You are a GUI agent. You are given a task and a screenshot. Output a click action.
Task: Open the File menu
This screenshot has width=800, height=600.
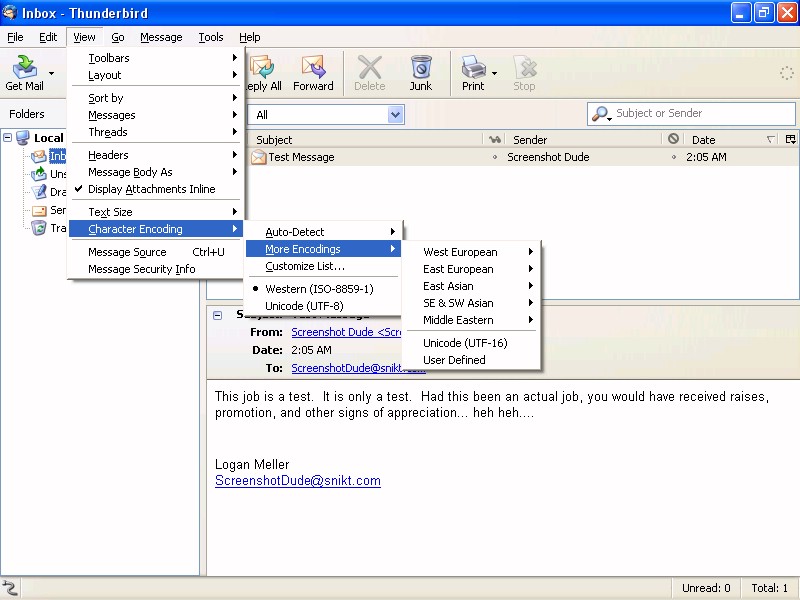[15, 37]
